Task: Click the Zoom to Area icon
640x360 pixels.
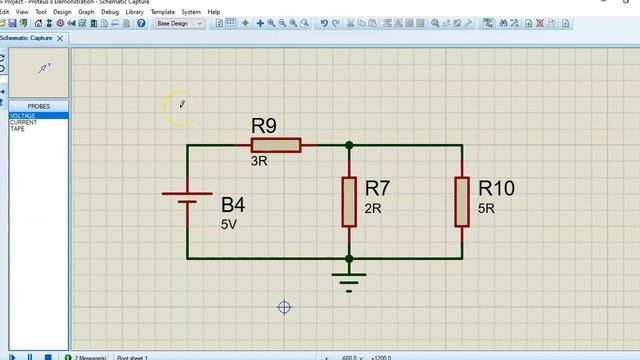Action: pos(304,23)
